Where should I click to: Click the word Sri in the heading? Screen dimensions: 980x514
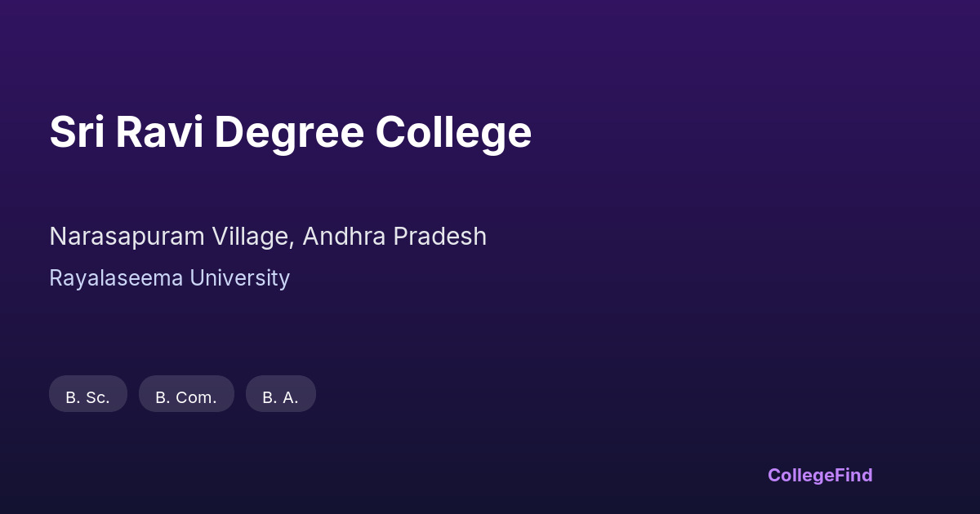click(x=77, y=132)
